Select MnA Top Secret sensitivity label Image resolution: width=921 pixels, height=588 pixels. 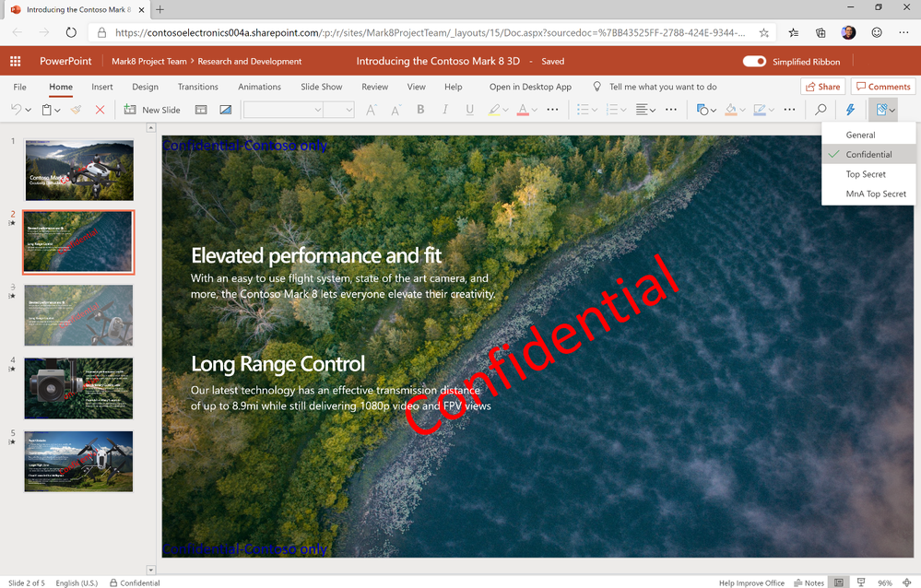(868, 194)
